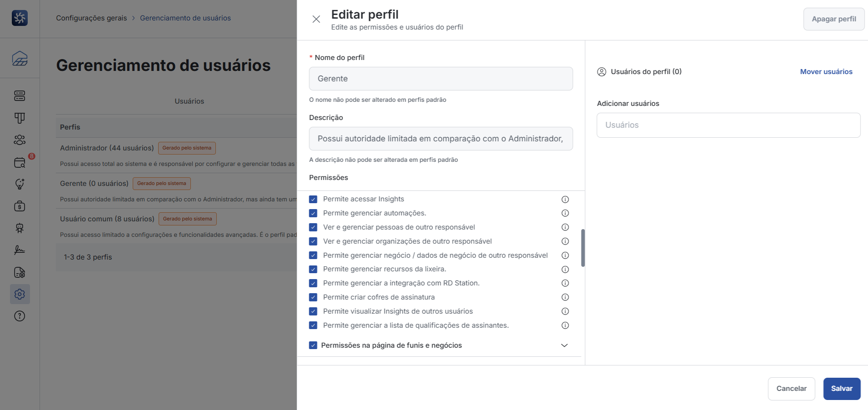Click the Apagar perfil button
Viewport: 868px width, 410px height.
point(834,19)
